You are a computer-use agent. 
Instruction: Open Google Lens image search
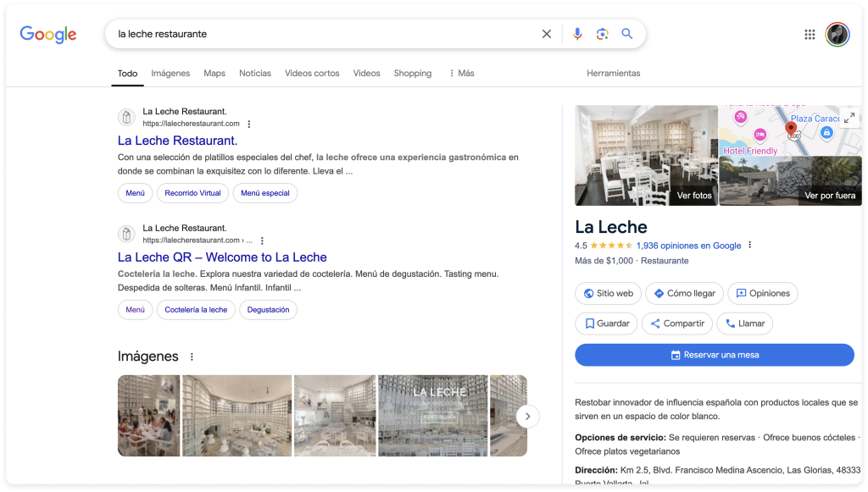pyautogui.click(x=603, y=34)
